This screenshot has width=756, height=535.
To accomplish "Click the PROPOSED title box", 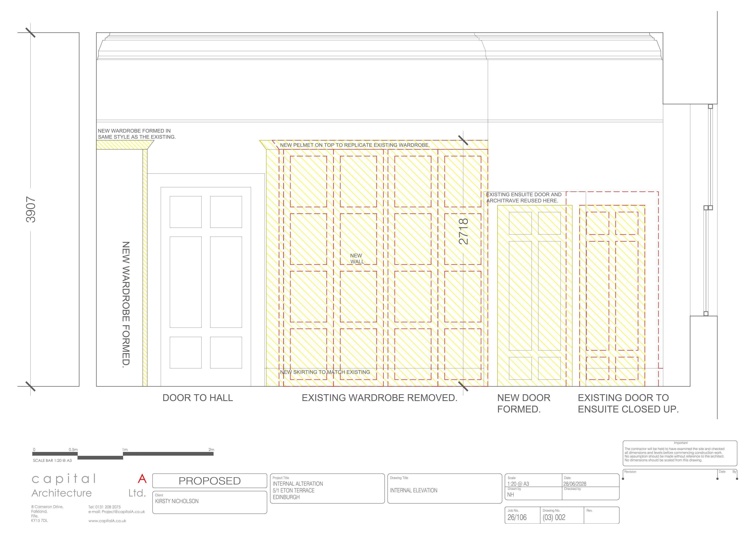I will [x=209, y=481].
